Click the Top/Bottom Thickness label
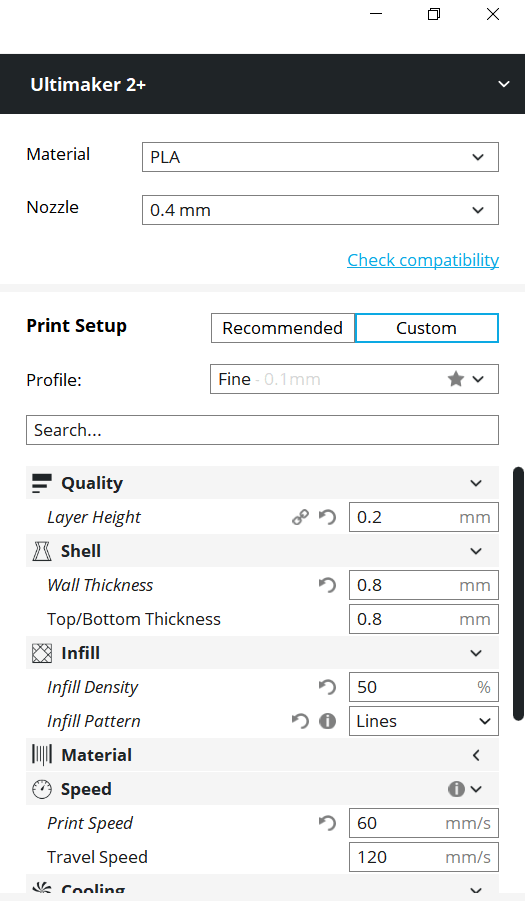 click(x=134, y=619)
